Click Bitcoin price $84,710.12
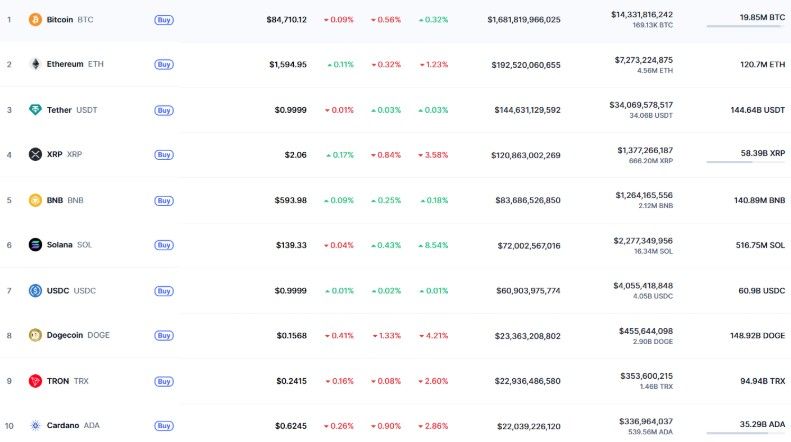This screenshot has height=442, width=791. point(287,20)
